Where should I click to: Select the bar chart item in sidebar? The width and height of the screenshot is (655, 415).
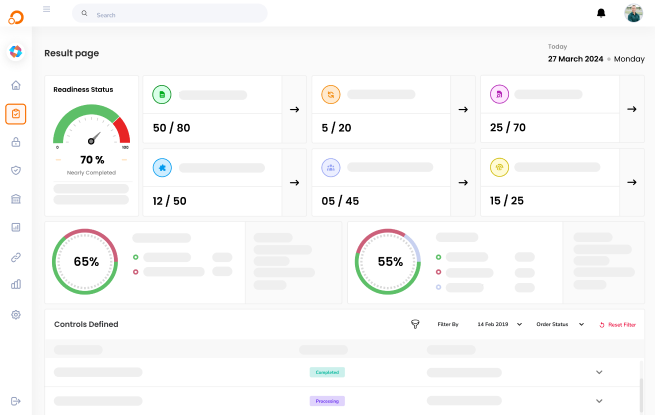coord(16,284)
